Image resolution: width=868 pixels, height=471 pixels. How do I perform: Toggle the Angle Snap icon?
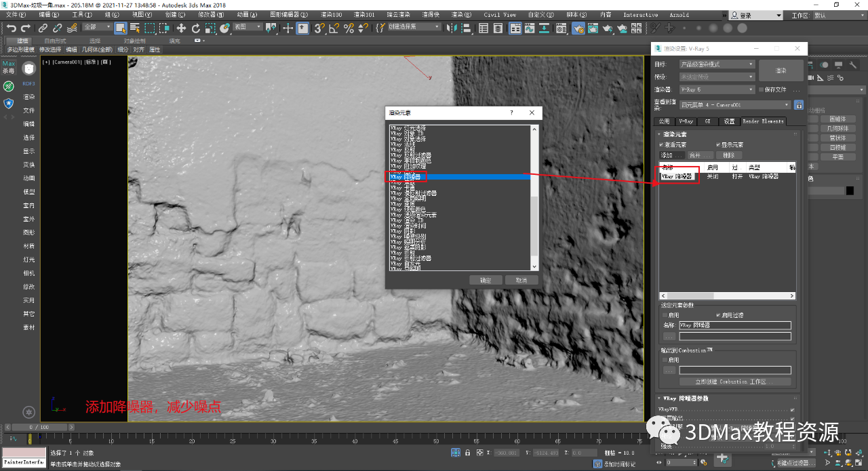pyautogui.click(x=334, y=28)
